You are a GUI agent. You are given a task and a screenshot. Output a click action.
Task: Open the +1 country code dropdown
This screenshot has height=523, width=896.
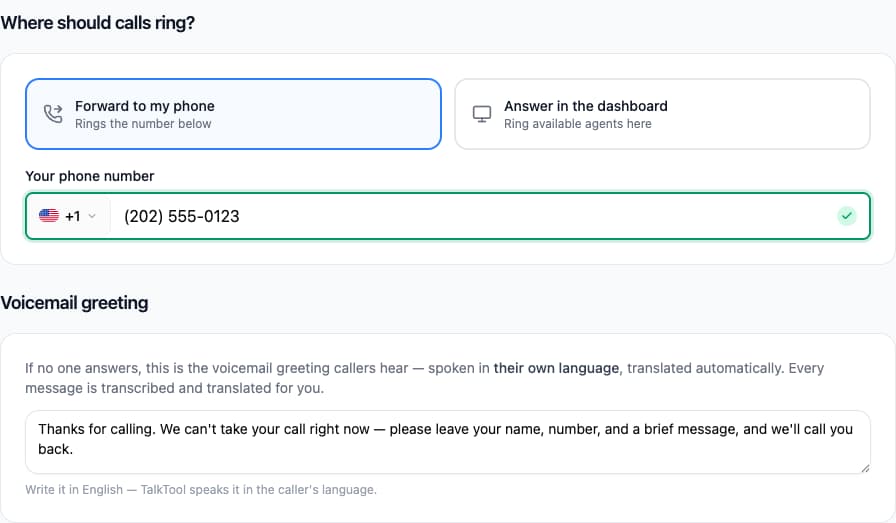[68, 216]
